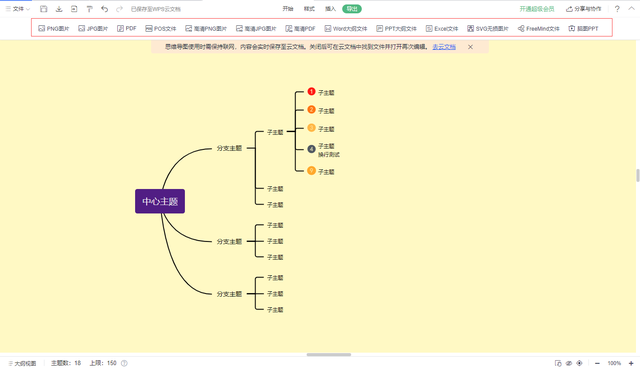Select the 子主题 beside priority marker 1
The height and width of the screenshot is (370, 640).
pyautogui.click(x=326, y=93)
